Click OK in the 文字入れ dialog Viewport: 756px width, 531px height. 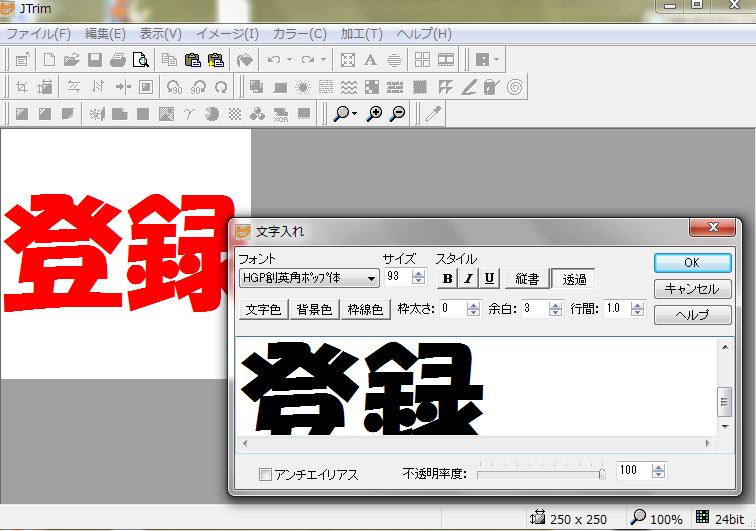692,263
